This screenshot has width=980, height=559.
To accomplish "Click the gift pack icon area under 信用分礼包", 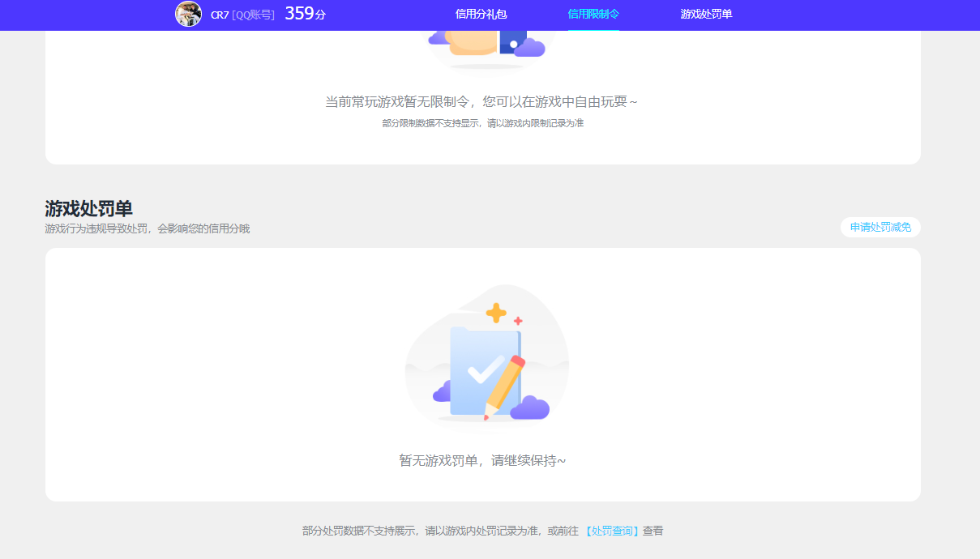I will point(488,45).
